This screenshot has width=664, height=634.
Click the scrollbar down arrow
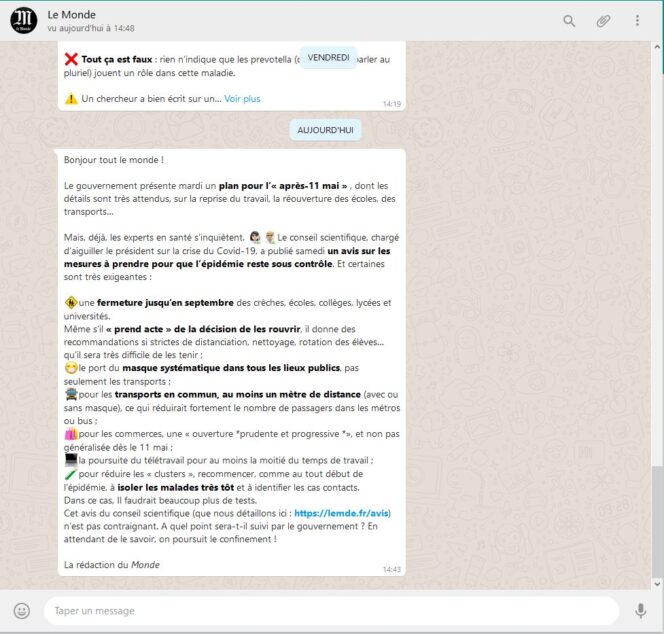pos(656,582)
